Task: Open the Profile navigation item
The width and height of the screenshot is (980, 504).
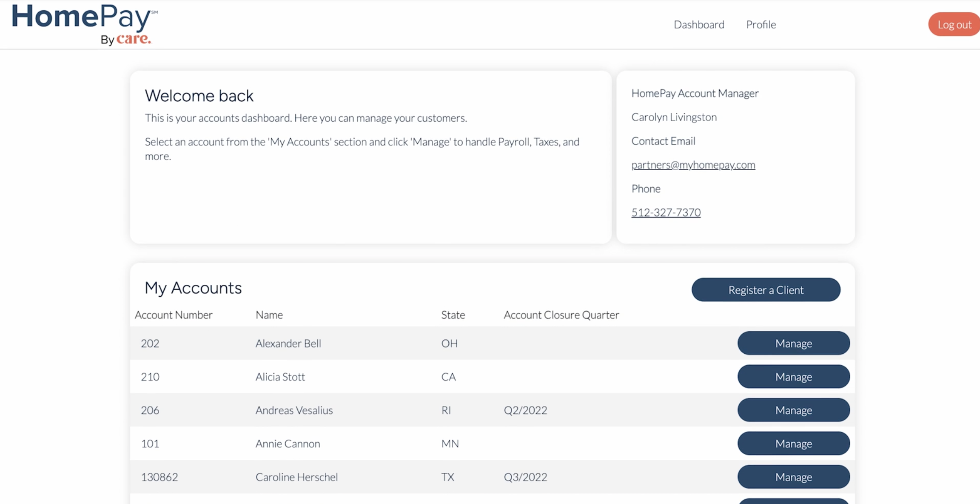Action: tap(761, 24)
